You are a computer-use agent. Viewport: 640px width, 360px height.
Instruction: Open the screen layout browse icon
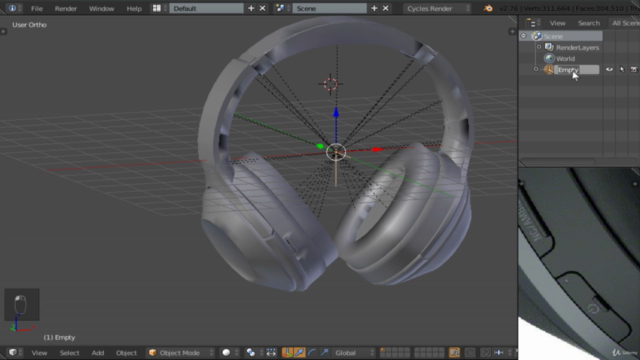(159, 8)
